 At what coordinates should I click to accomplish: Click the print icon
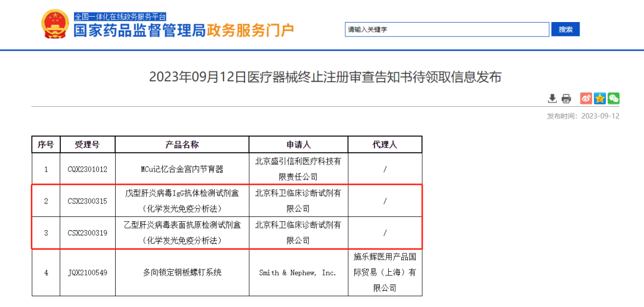566,98
